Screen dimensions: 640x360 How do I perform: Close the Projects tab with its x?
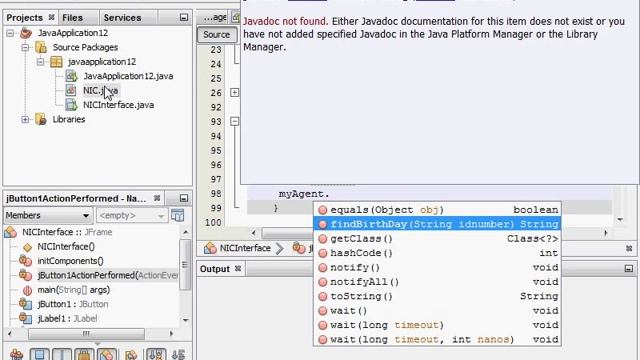[51, 17]
